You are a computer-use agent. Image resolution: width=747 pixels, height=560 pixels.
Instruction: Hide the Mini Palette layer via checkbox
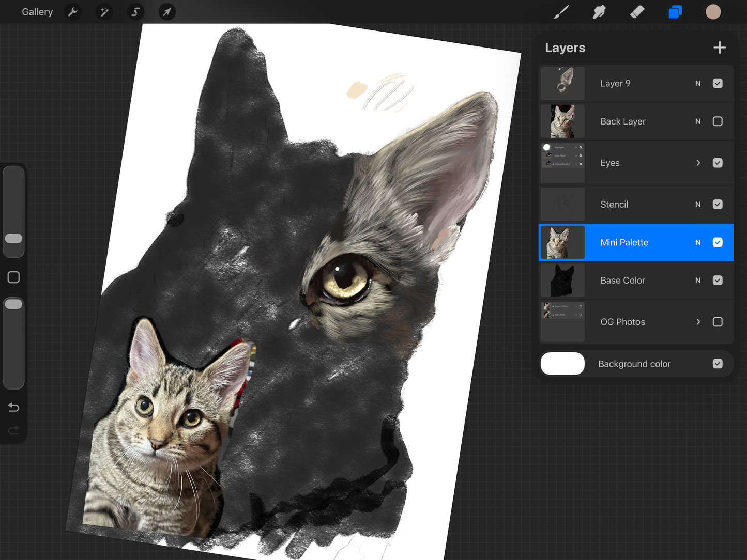click(718, 242)
